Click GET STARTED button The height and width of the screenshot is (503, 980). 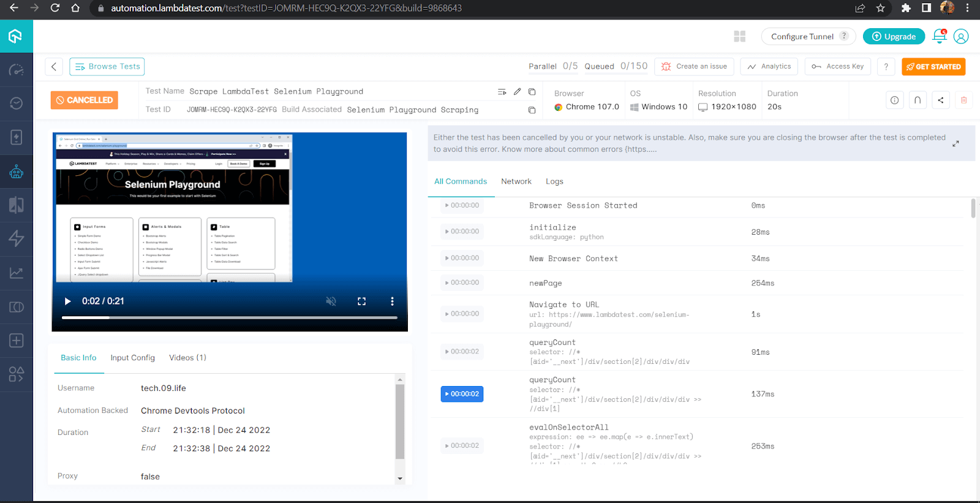(x=933, y=66)
